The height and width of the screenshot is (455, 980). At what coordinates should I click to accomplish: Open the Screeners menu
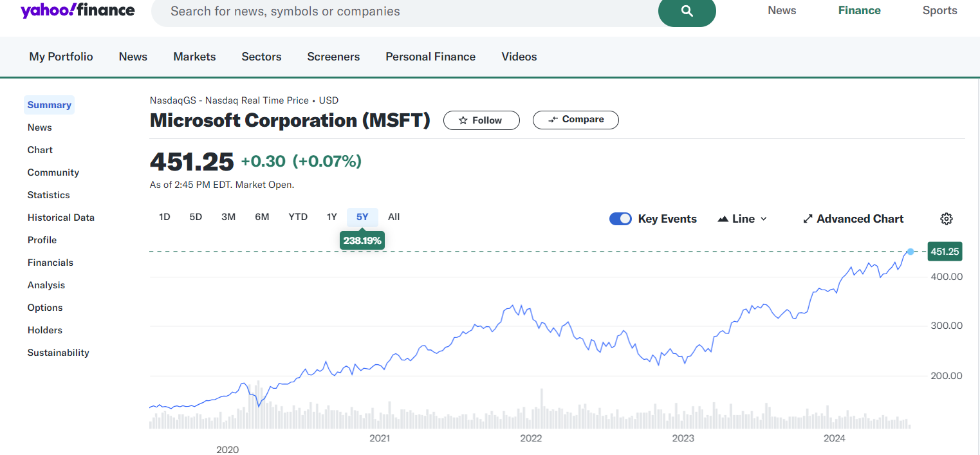pyautogui.click(x=333, y=57)
